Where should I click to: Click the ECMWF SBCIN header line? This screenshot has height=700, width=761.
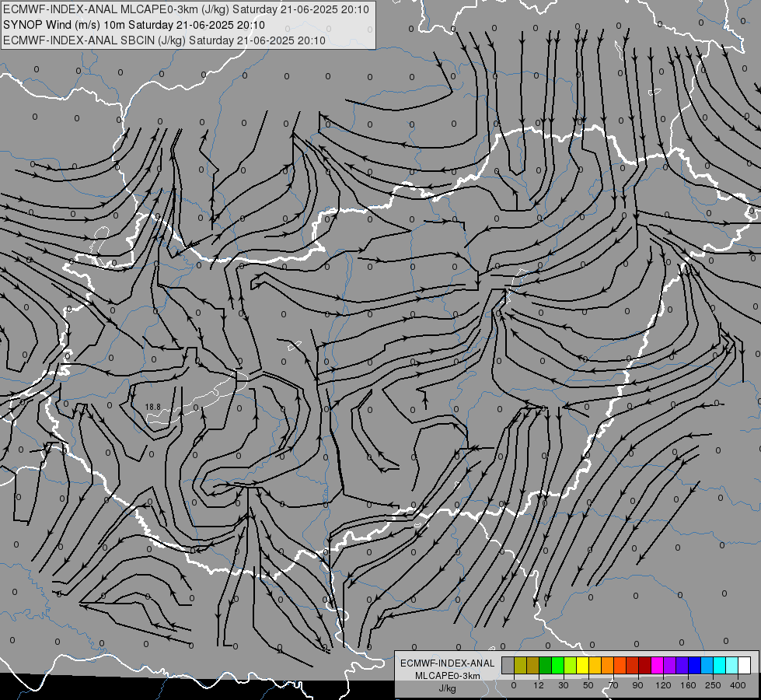[x=164, y=40]
